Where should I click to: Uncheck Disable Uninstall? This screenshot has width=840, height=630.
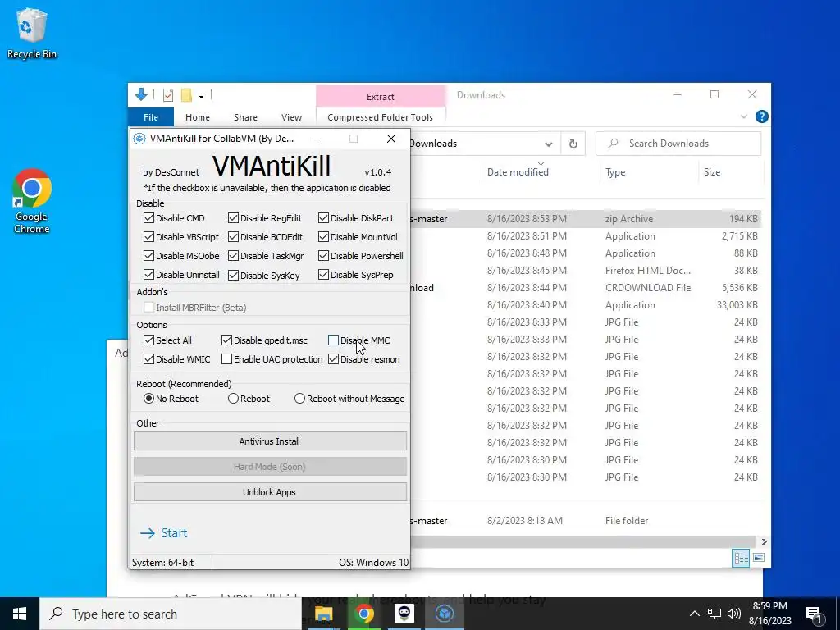tap(149, 275)
